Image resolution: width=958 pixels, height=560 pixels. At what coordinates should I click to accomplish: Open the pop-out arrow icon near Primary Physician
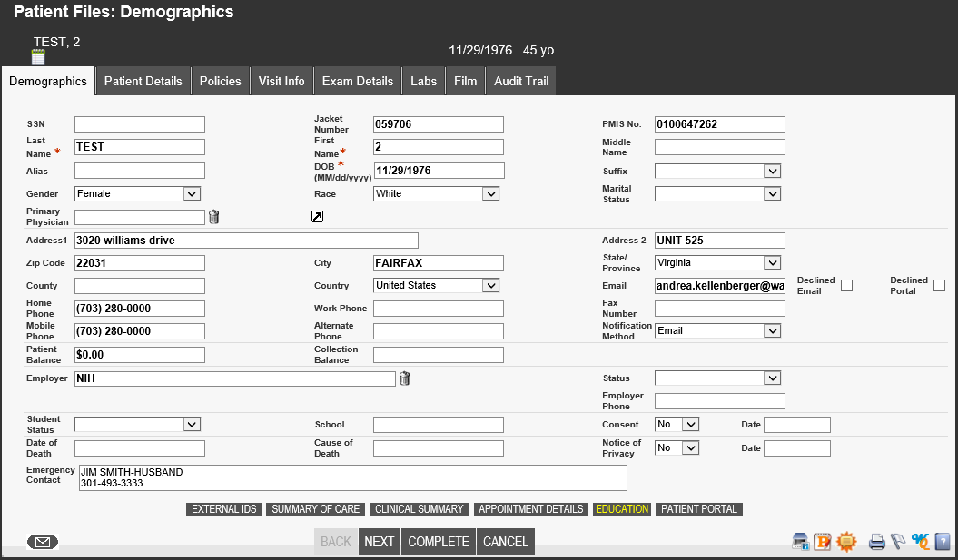(317, 216)
